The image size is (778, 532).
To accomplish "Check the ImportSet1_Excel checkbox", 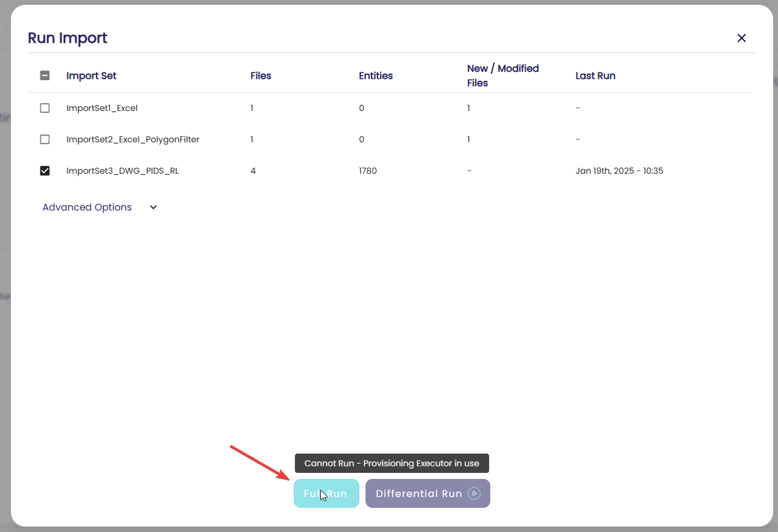I will pyautogui.click(x=45, y=108).
